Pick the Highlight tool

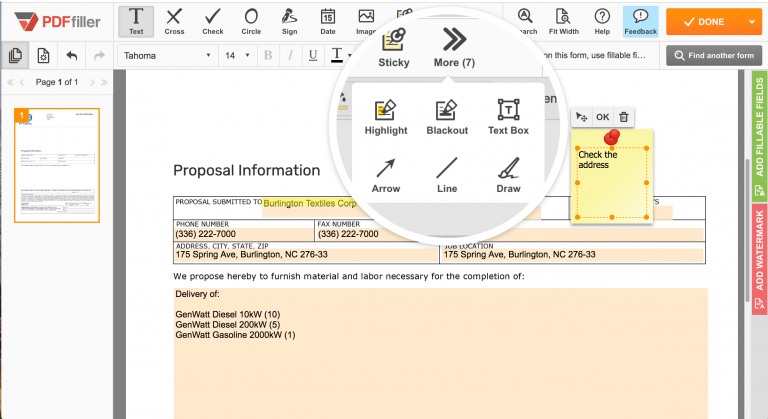385,118
